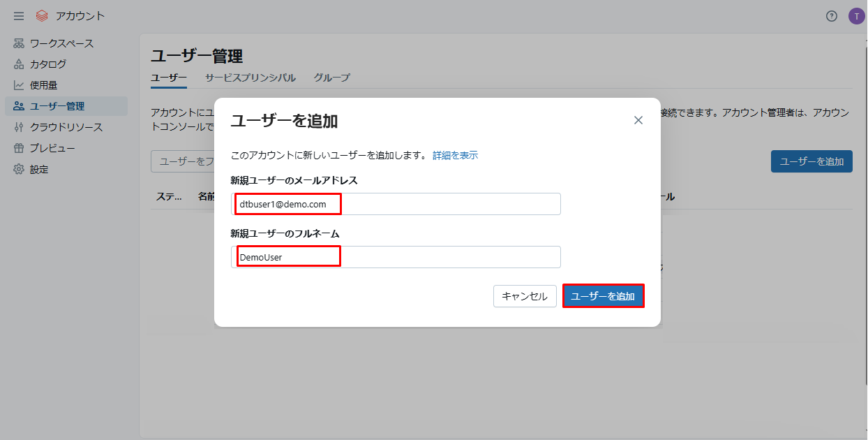Click the プレビュー gift icon
This screenshot has height=440, width=868.
[19, 148]
